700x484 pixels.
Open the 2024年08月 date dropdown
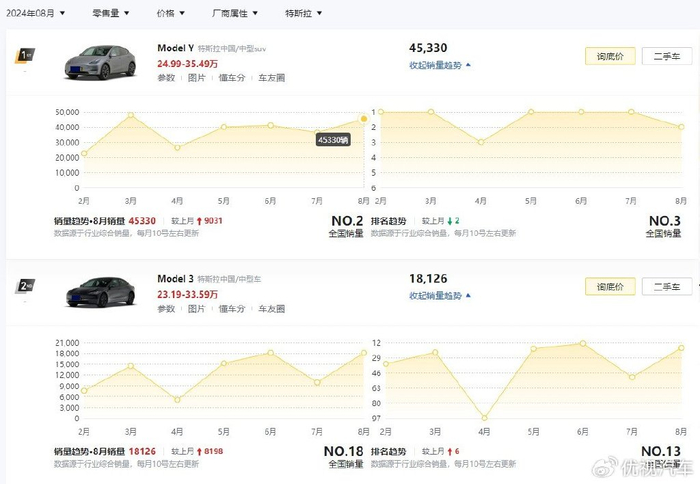[35, 13]
